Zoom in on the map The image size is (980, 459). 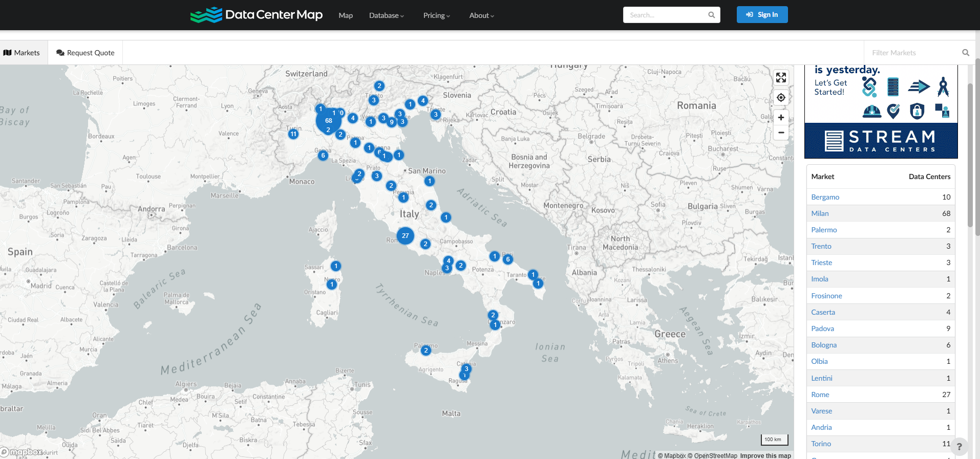pos(781,118)
